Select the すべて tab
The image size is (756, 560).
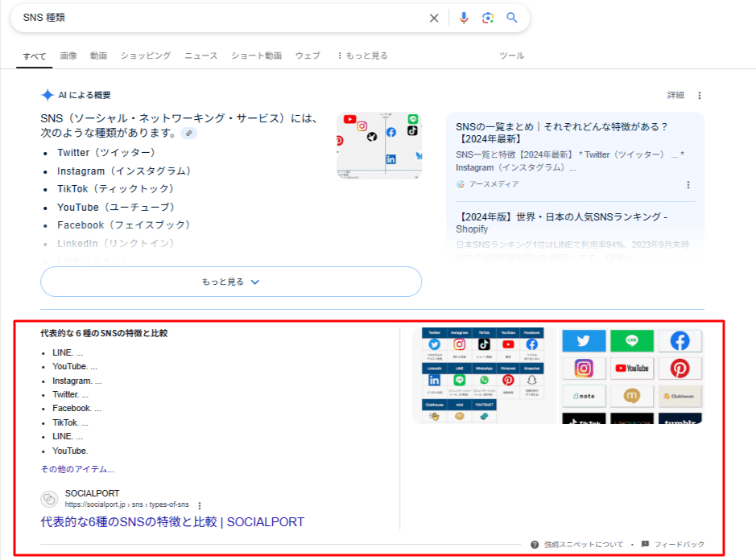coord(35,56)
